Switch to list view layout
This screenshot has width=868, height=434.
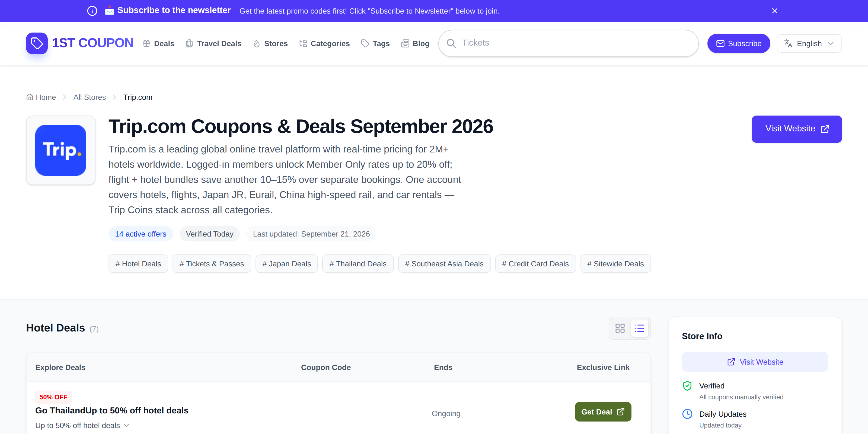point(640,328)
